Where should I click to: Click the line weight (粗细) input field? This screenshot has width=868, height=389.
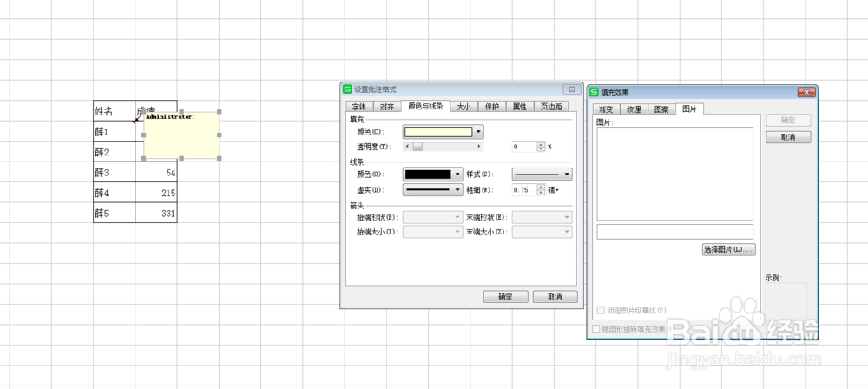click(x=524, y=189)
